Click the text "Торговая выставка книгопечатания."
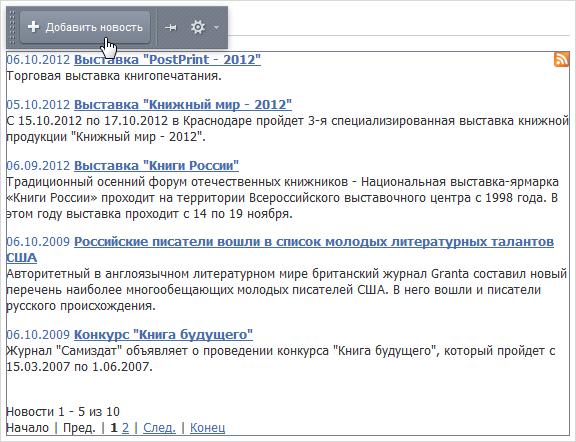 114,76
